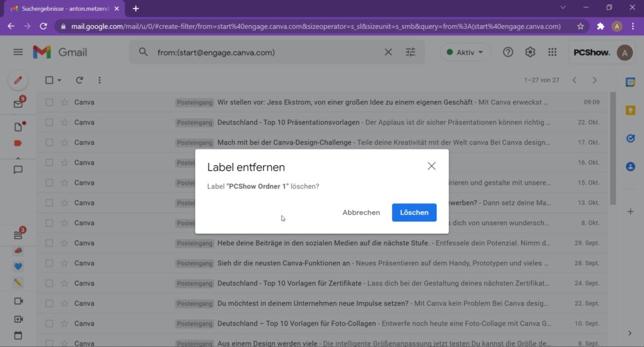This screenshot has width=644, height=347.
Task: Click the search magnifier icon
Action: 143,52
